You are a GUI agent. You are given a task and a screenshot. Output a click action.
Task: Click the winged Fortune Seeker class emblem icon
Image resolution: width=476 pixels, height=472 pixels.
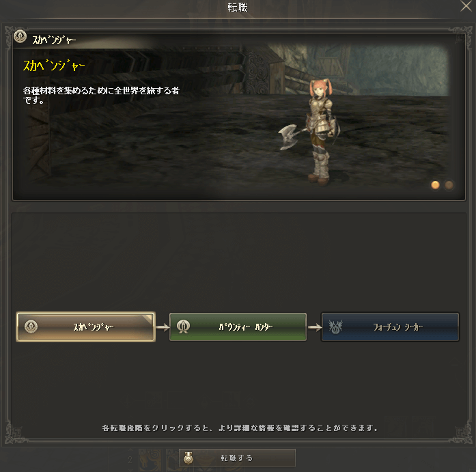pyautogui.click(x=335, y=327)
